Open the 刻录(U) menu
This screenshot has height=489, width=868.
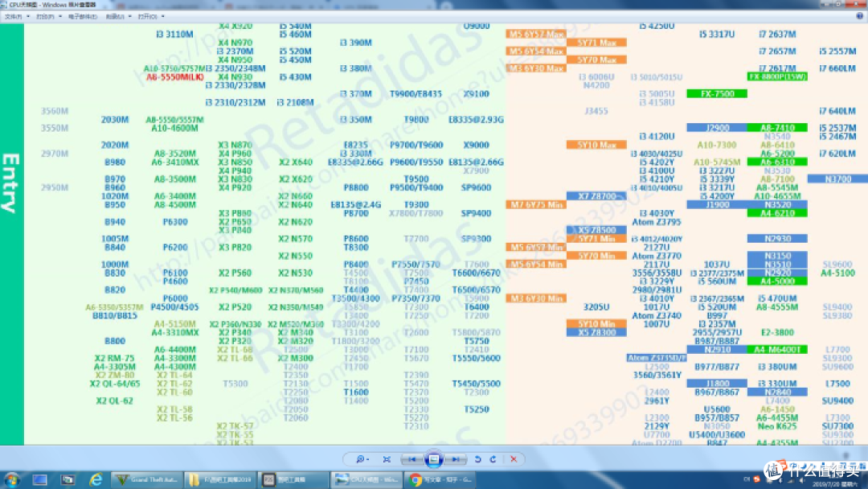pyautogui.click(x=115, y=17)
